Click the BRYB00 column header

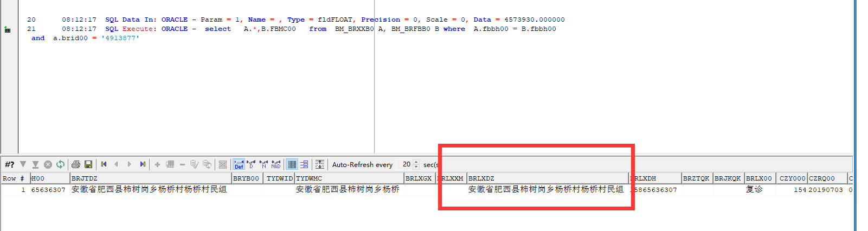247,178
